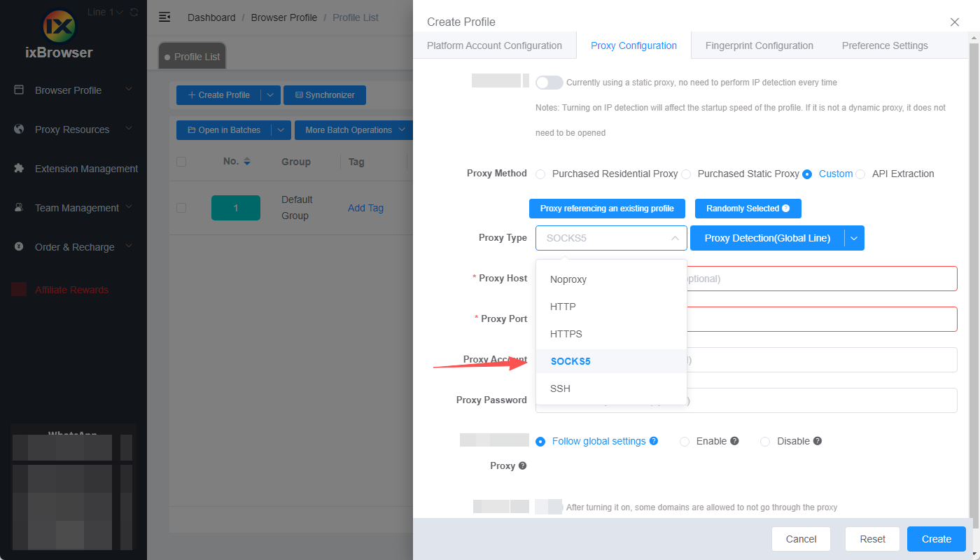This screenshot has height=560, width=980.
Task: Switch to the Fingerprint Configuration tab
Action: click(759, 45)
